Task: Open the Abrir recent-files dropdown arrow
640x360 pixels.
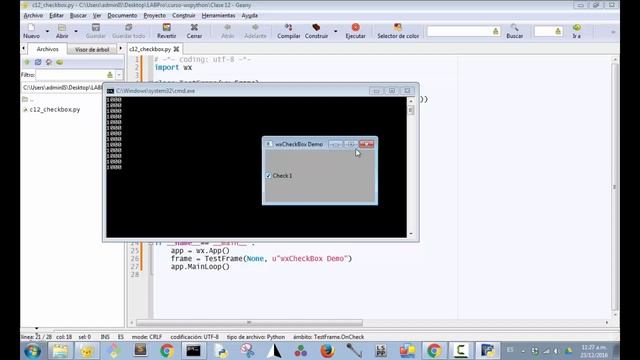Action: pos(76,31)
